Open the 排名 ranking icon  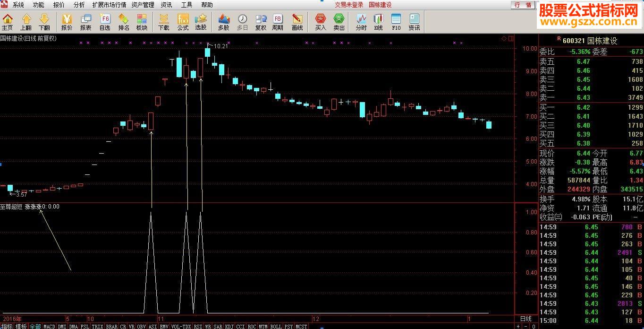coord(124,22)
